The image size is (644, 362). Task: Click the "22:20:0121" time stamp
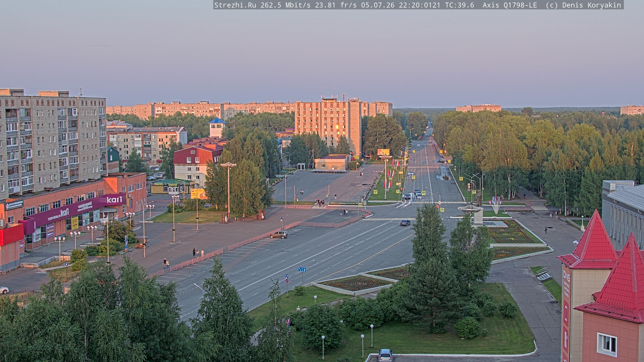coord(420,5)
